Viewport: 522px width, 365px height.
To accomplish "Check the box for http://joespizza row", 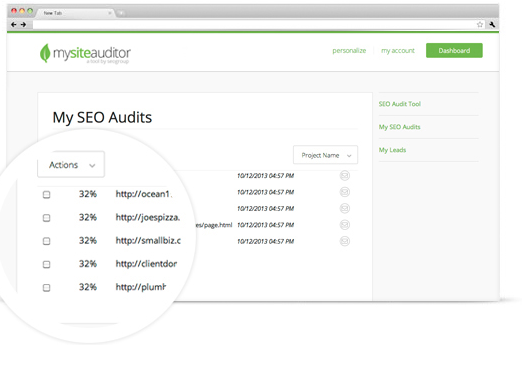I will tap(47, 218).
